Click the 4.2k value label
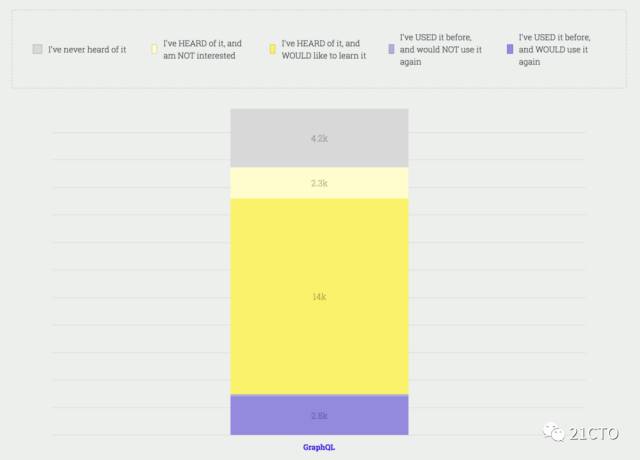This screenshot has height=460, width=640. 319,139
